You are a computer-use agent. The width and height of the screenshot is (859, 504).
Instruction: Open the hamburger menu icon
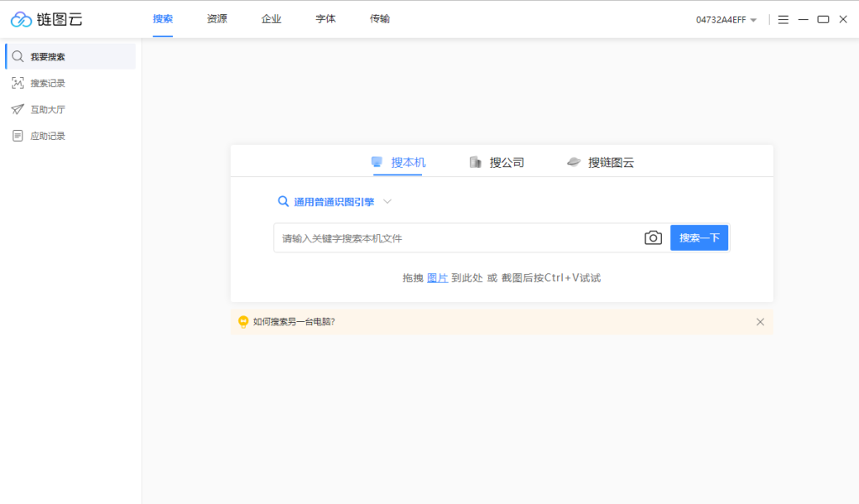[783, 18]
